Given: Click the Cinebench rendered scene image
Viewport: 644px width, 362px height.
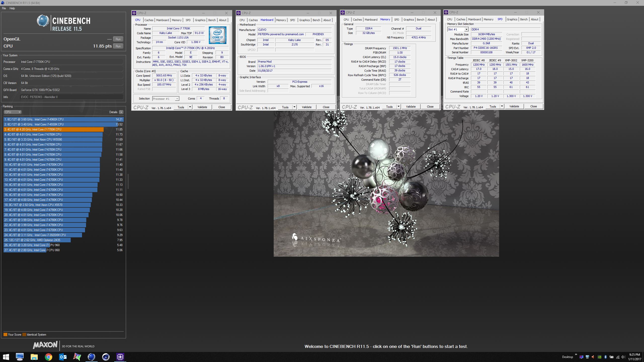Looking at the screenshot, I should (x=386, y=184).
